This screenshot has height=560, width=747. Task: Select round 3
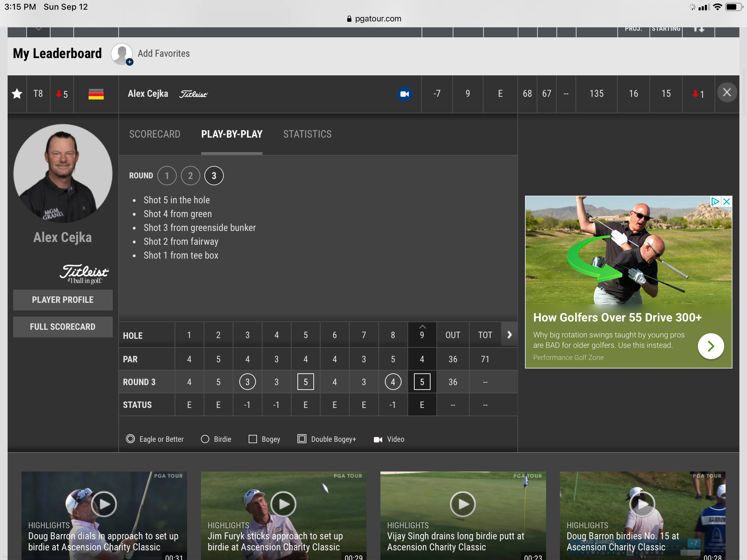point(214,176)
